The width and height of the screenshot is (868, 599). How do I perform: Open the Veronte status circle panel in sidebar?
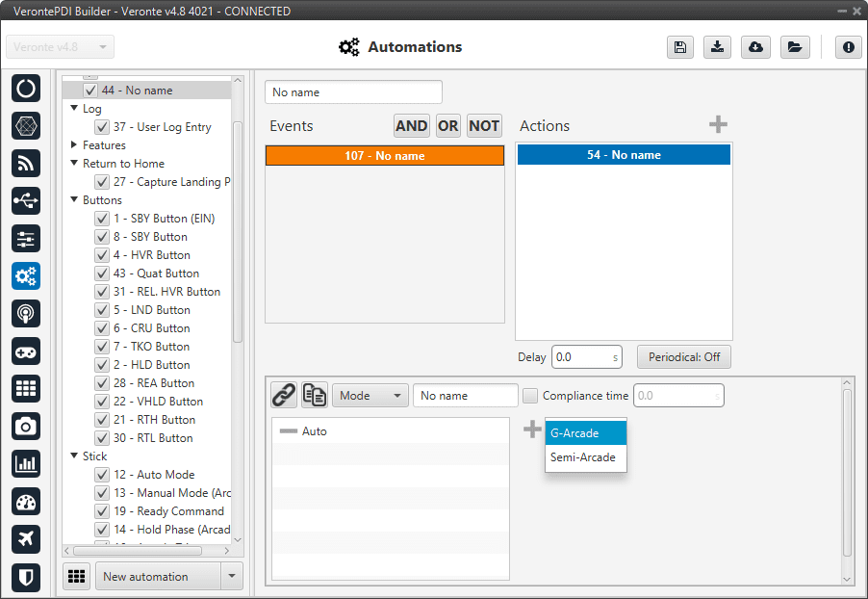point(26,89)
